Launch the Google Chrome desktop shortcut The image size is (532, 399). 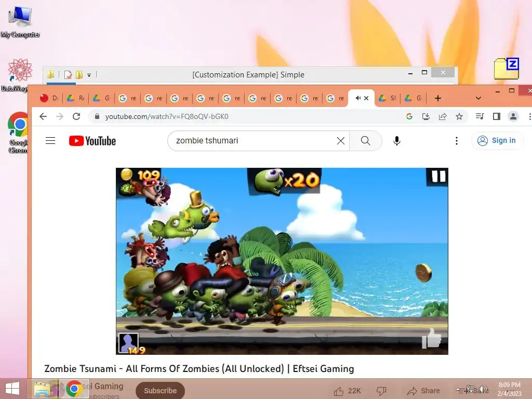tap(18, 132)
